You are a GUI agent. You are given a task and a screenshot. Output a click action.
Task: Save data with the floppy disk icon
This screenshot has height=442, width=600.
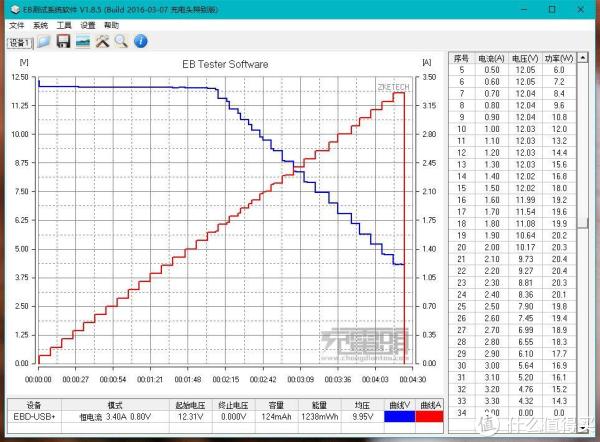(63, 41)
